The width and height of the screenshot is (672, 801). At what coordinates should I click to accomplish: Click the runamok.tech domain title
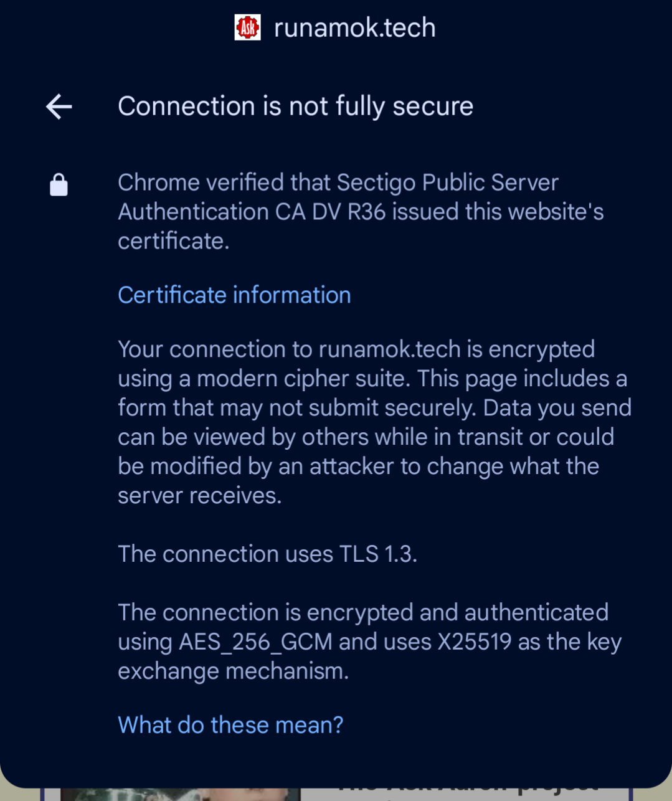[354, 28]
